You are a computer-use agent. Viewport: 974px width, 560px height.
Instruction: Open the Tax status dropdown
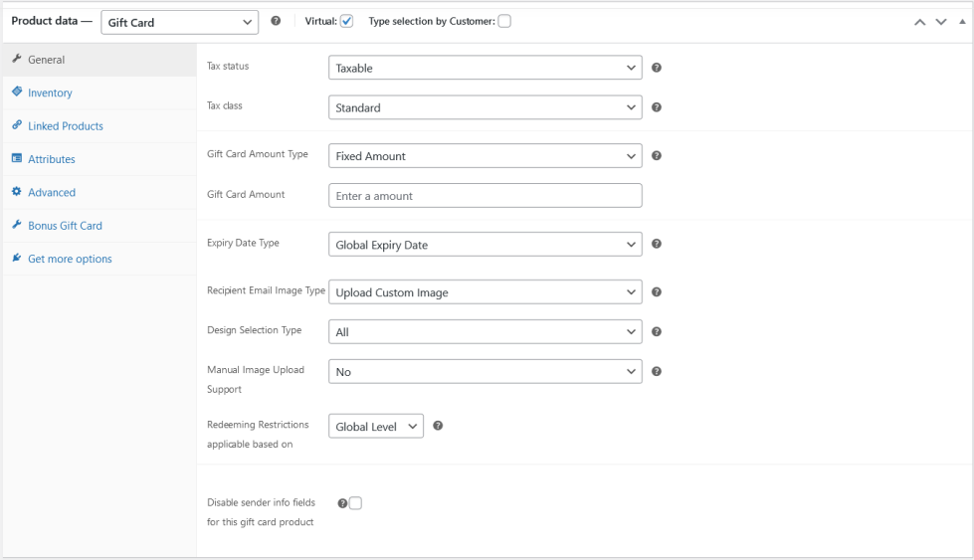(486, 69)
